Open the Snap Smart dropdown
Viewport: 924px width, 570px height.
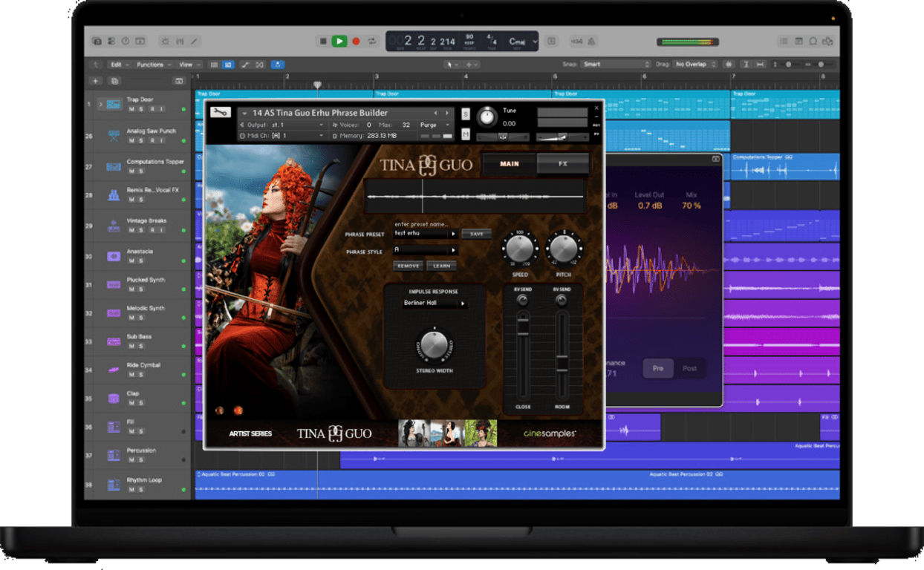tap(616, 65)
